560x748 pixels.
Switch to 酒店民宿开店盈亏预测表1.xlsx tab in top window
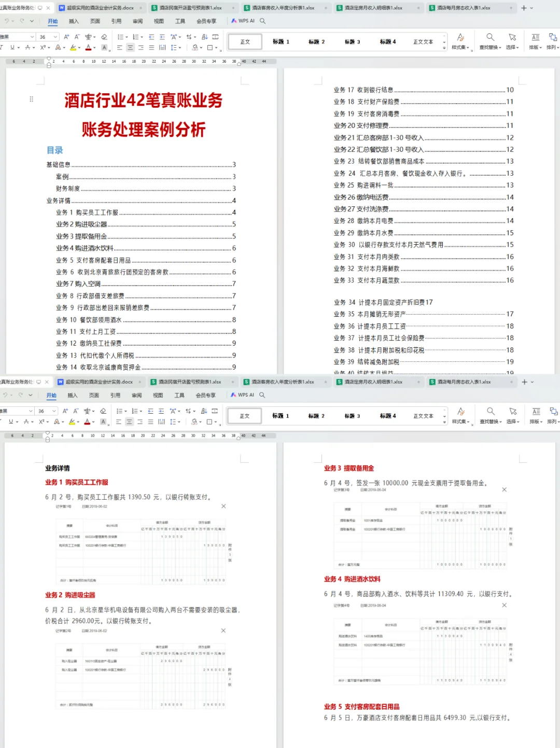click(x=191, y=8)
